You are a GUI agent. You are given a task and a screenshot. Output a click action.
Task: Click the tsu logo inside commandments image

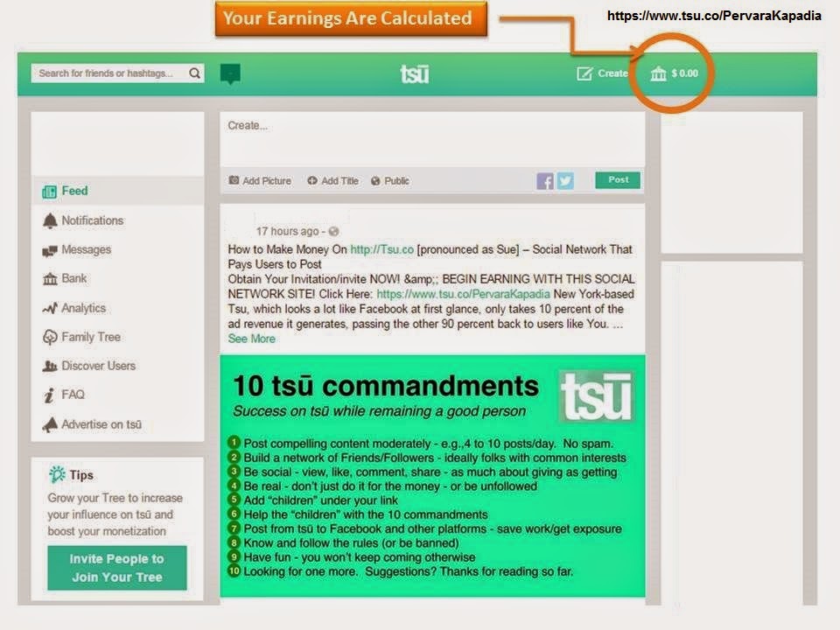596,397
